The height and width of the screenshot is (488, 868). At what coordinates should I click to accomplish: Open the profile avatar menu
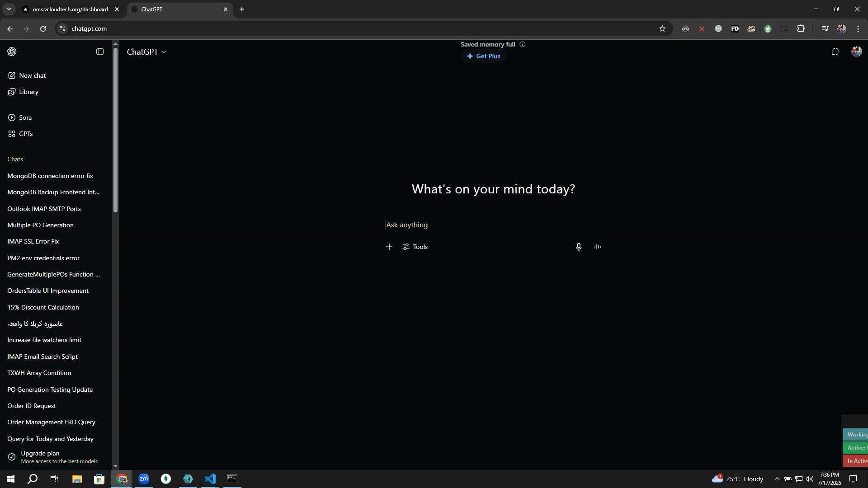[x=856, y=52]
